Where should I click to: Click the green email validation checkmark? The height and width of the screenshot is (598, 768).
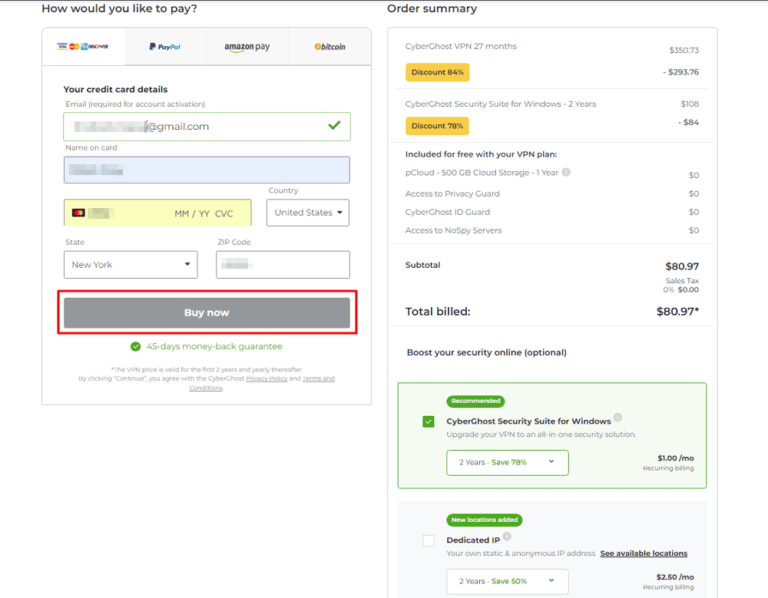[x=335, y=126]
